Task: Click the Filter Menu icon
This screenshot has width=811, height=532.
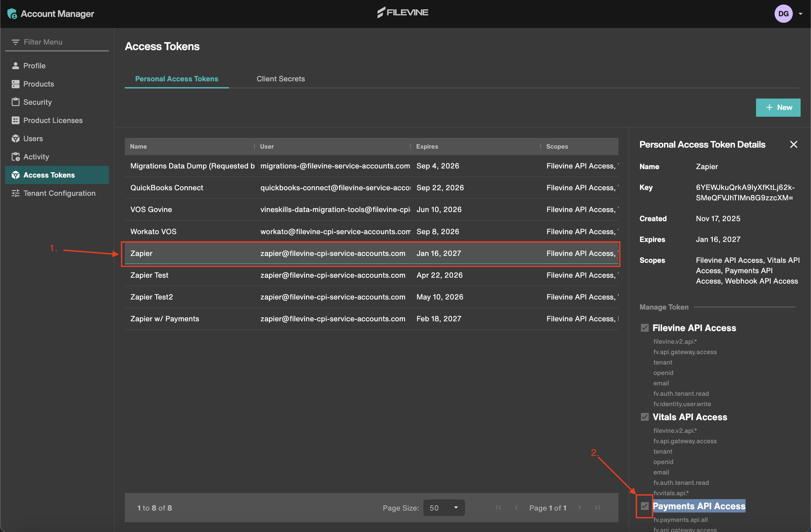Action: click(15, 42)
